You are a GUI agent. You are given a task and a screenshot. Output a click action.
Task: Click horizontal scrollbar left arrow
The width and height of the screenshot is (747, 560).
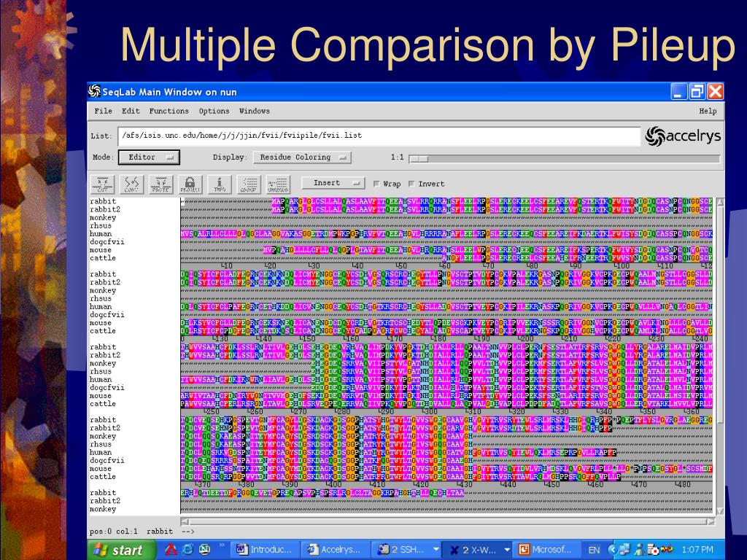(x=185, y=521)
